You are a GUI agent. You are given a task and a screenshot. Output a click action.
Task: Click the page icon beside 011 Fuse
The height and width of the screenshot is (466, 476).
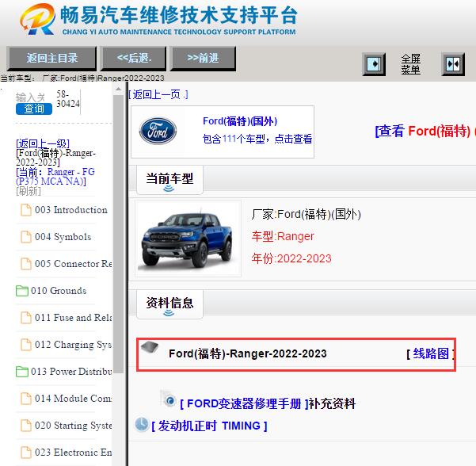coord(26,318)
